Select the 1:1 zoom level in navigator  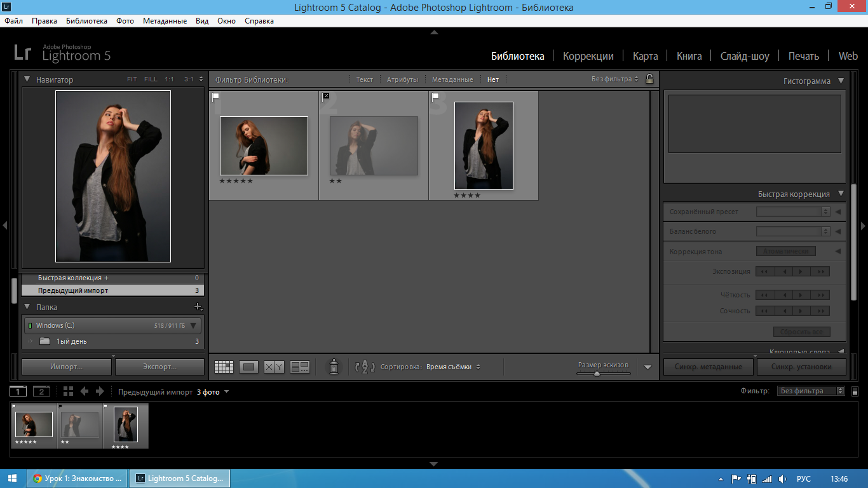169,79
